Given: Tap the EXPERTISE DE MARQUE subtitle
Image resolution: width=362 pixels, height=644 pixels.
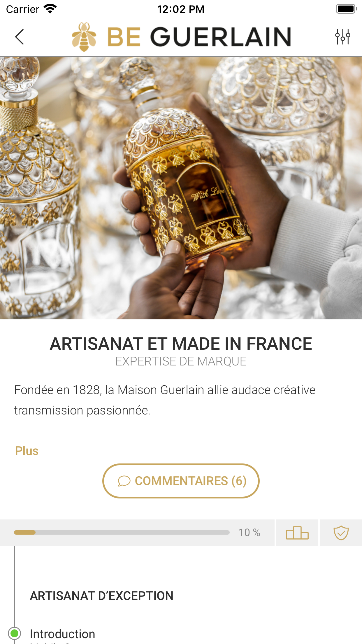Looking at the screenshot, I should 181,361.
